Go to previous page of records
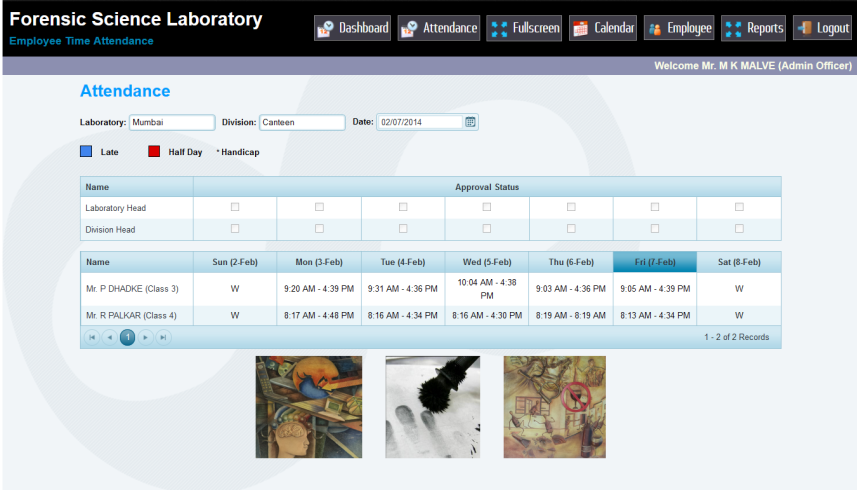Image resolution: width=857 pixels, height=490 pixels. 110,338
